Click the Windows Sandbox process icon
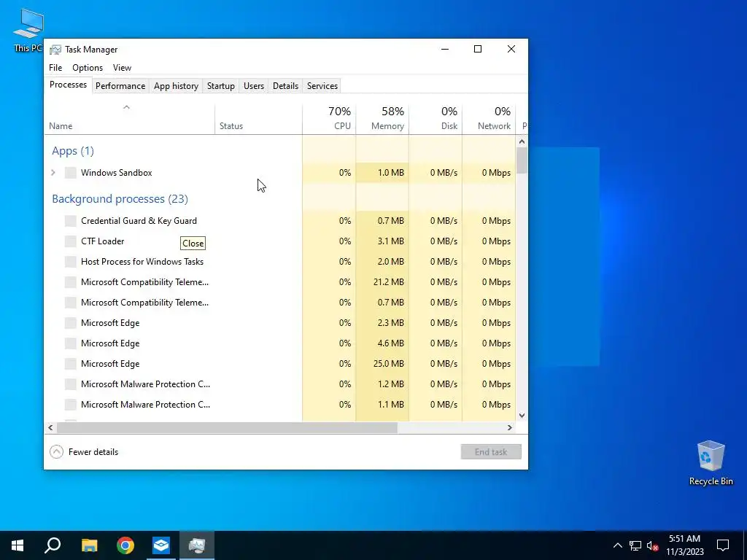Viewport: 747px width, 560px height. tap(71, 173)
